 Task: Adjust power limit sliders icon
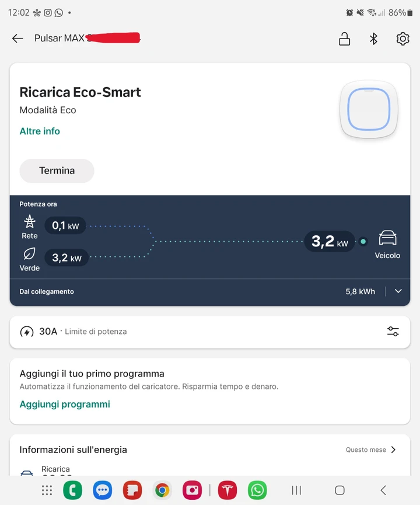tap(393, 332)
